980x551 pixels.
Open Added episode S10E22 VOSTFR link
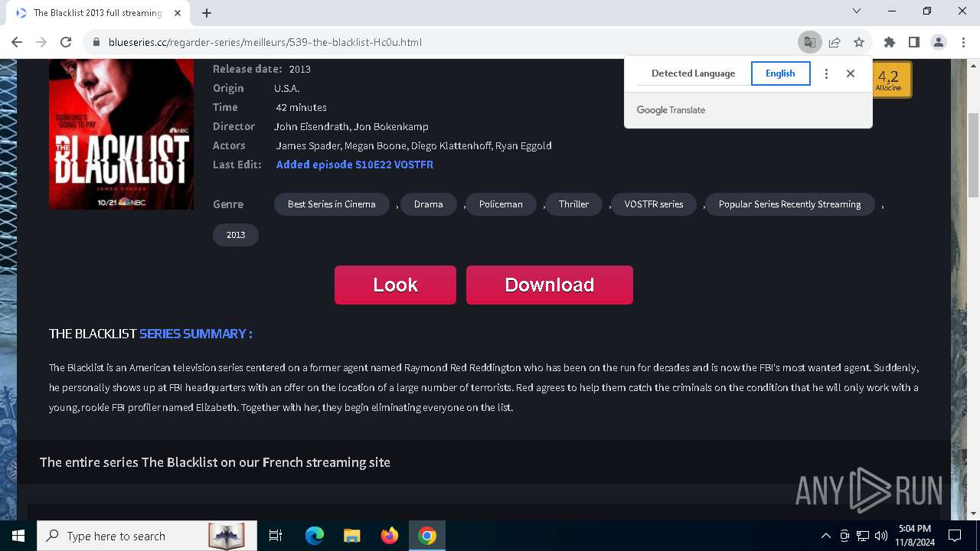[x=354, y=165]
